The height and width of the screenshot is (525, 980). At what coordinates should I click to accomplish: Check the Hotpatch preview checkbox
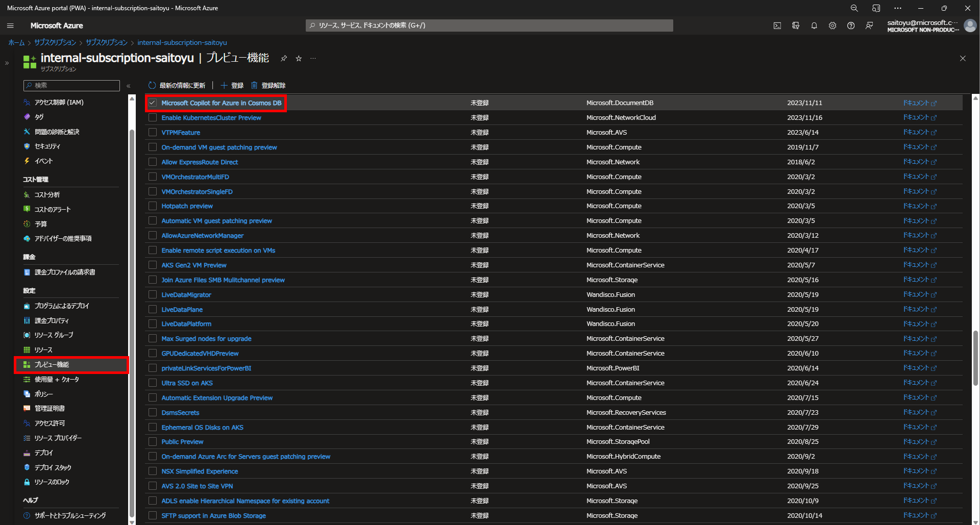click(153, 206)
